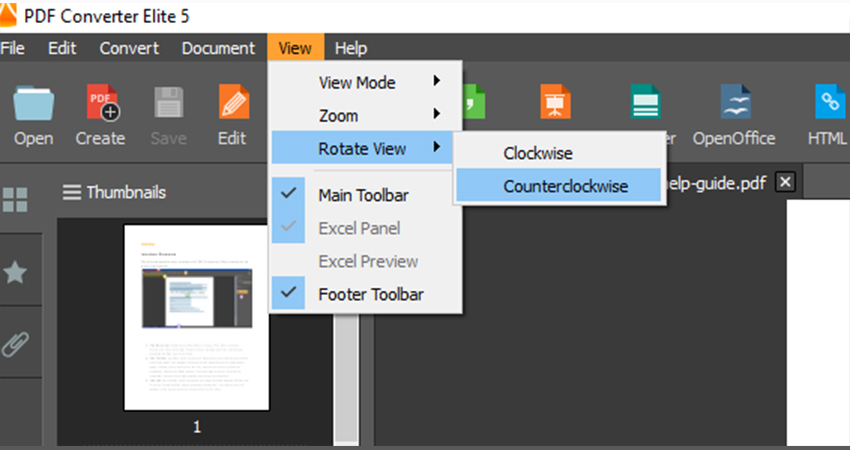Open the Help menu

(x=351, y=48)
